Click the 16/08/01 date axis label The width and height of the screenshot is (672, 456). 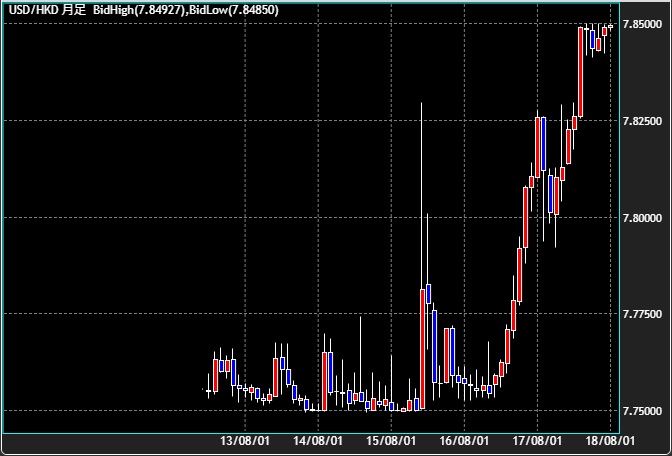(464, 441)
